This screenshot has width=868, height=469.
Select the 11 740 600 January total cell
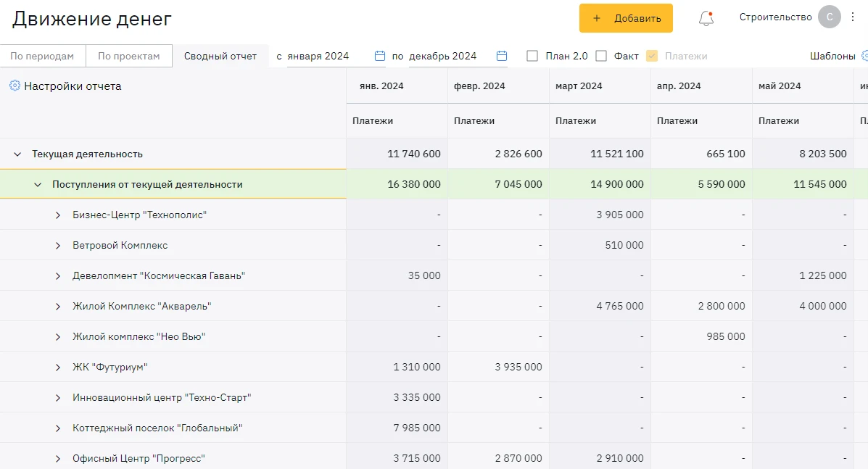point(397,154)
